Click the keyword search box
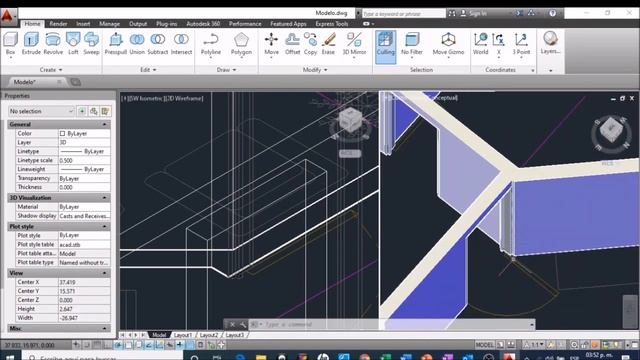The height and width of the screenshot is (360, 640). (403, 13)
